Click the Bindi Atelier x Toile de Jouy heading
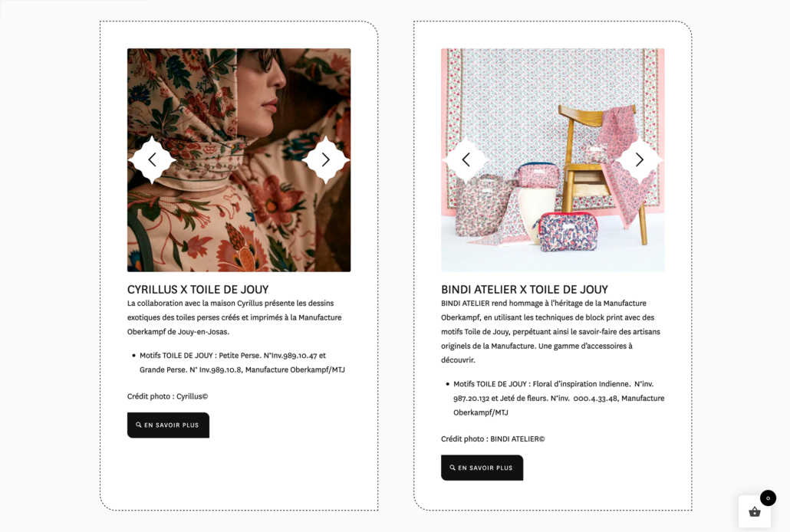 (x=525, y=290)
